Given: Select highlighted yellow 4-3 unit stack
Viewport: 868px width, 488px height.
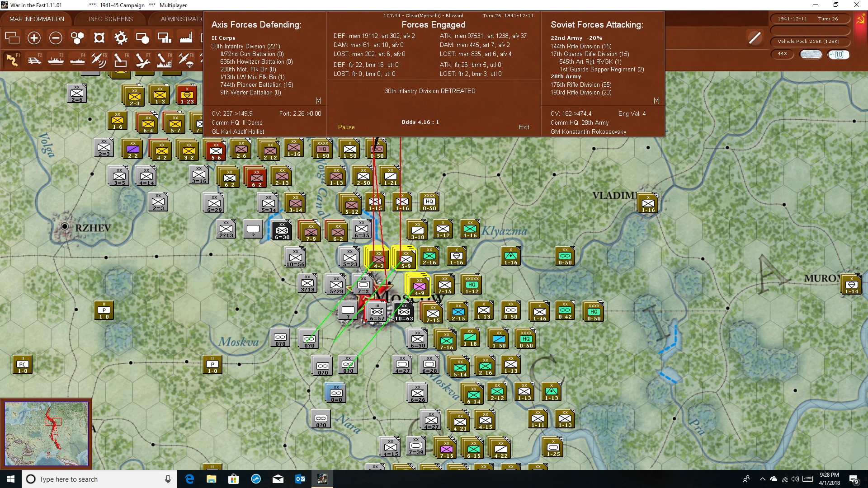Looking at the screenshot, I should point(378,259).
